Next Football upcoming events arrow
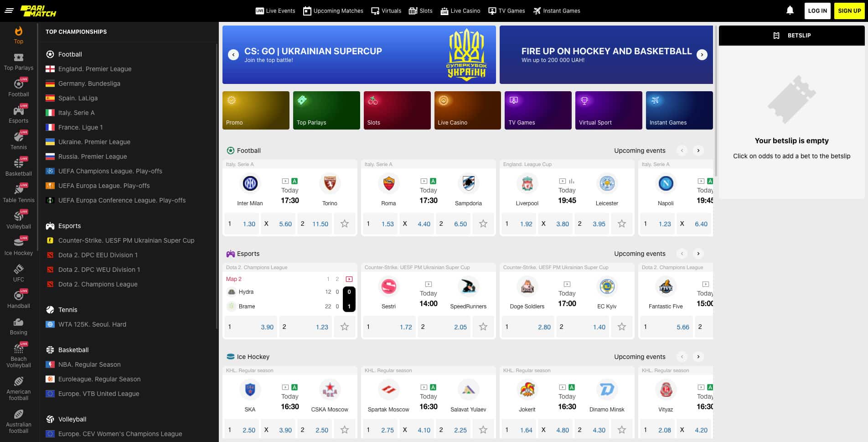The width and height of the screenshot is (868, 442). [698, 151]
